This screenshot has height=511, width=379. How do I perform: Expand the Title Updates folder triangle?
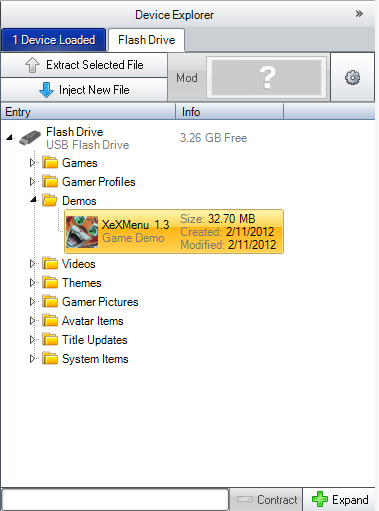[x=32, y=340]
